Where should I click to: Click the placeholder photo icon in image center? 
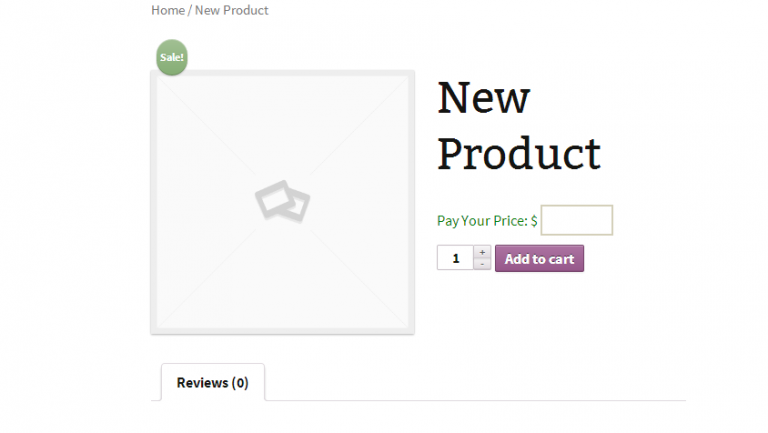coord(282,200)
